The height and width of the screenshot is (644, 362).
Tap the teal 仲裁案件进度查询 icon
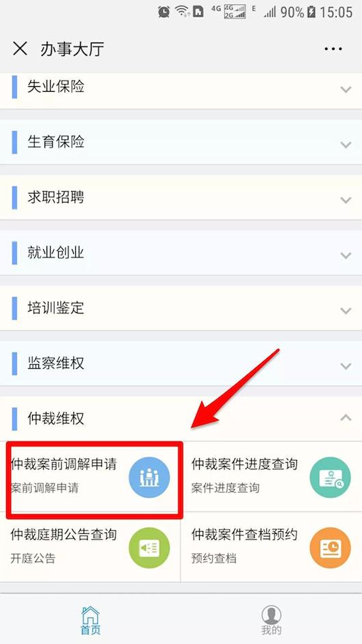coord(330,477)
